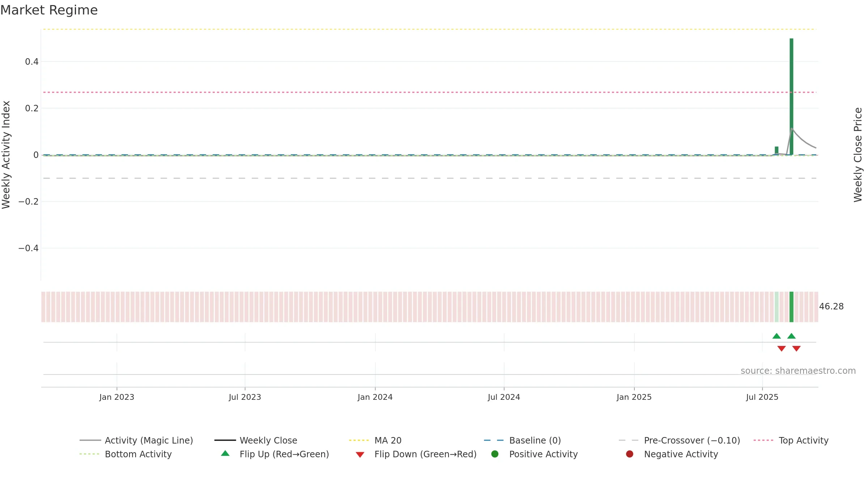Click the Market Regime title
This screenshot has width=868, height=488.
click(x=49, y=10)
